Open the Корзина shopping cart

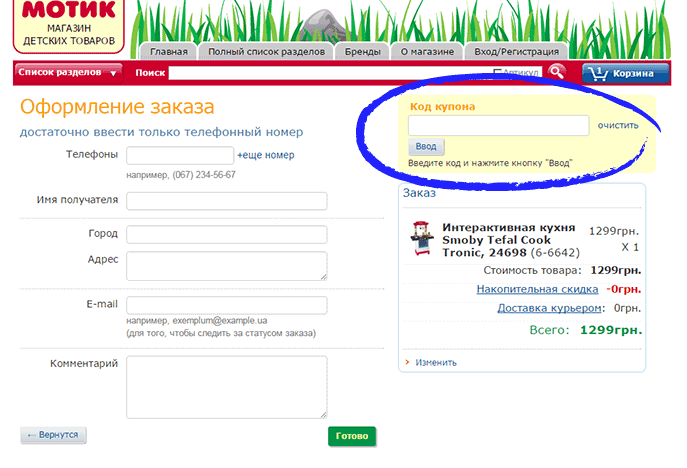click(625, 73)
